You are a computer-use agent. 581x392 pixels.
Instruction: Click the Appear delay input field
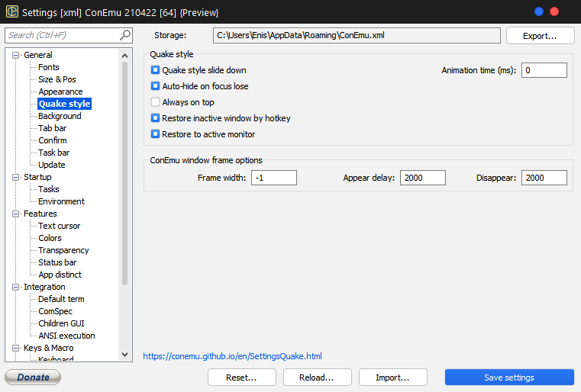[423, 178]
